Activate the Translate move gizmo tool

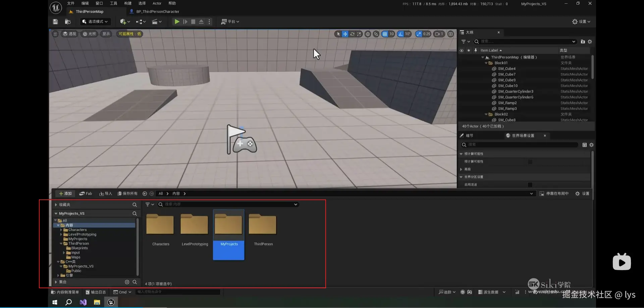coord(345,34)
